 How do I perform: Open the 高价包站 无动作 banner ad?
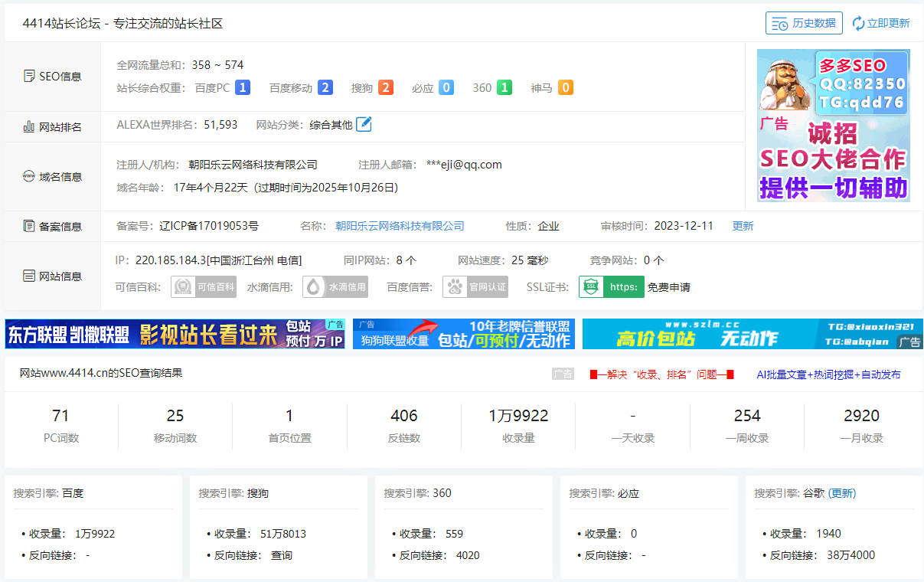pos(753,334)
